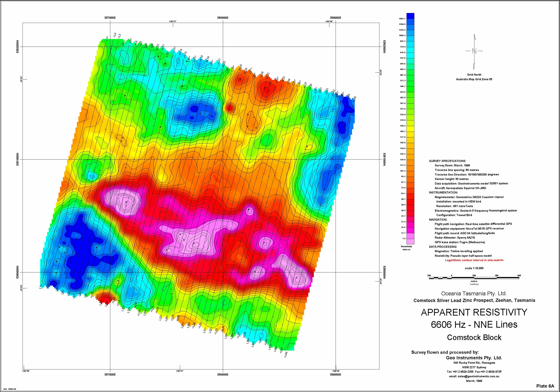Click the Plate 6A label
The width and height of the screenshot is (560, 392).
(545, 386)
